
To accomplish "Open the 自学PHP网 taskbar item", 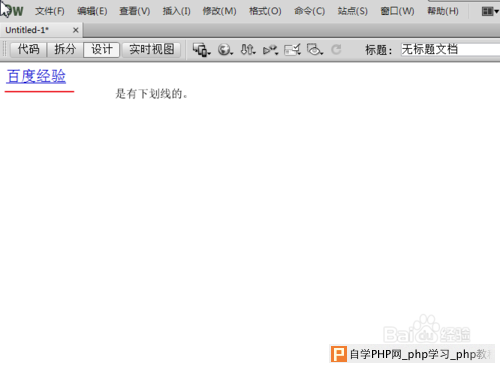I will point(412,354).
